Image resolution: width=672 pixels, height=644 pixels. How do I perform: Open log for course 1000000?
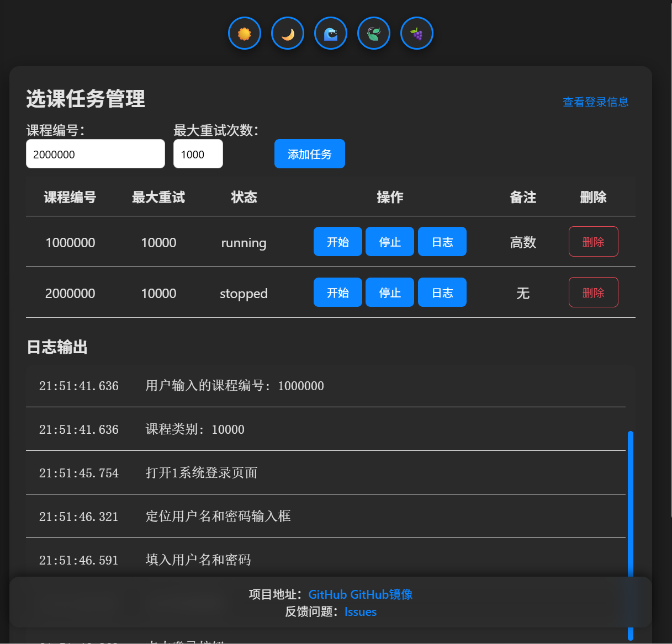tap(442, 242)
